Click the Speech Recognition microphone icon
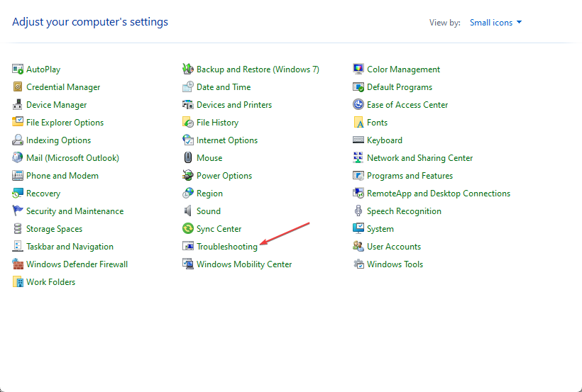This screenshot has height=392, width=582. [x=358, y=211]
